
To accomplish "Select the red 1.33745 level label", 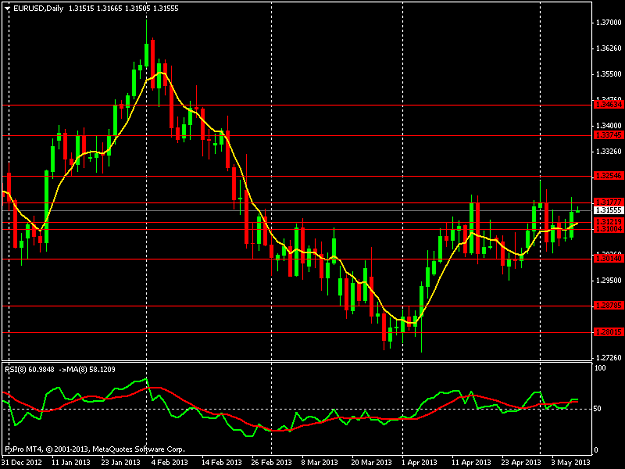I will click(x=608, y=135).
